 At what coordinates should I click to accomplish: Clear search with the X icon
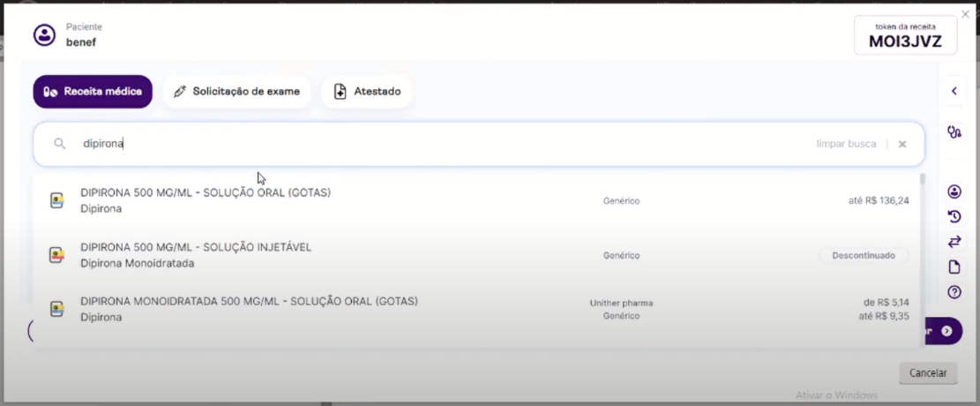click(901, 144)
